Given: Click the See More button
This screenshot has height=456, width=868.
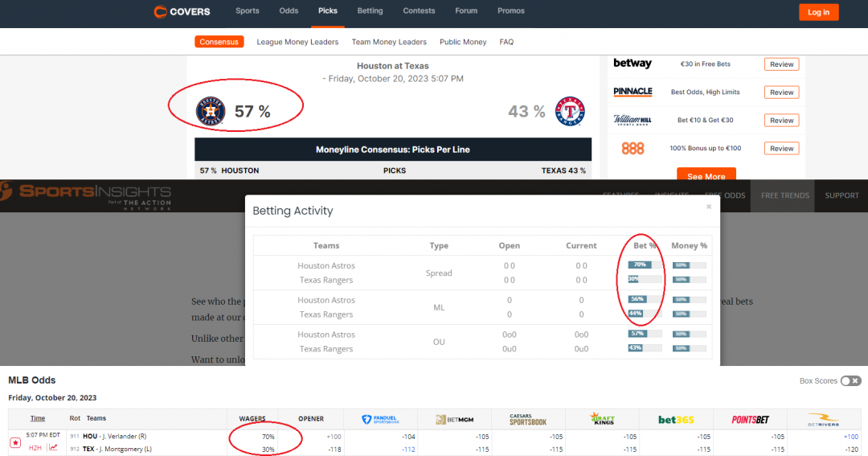Looking at the screenshot, I should click(x=706, y=174).
